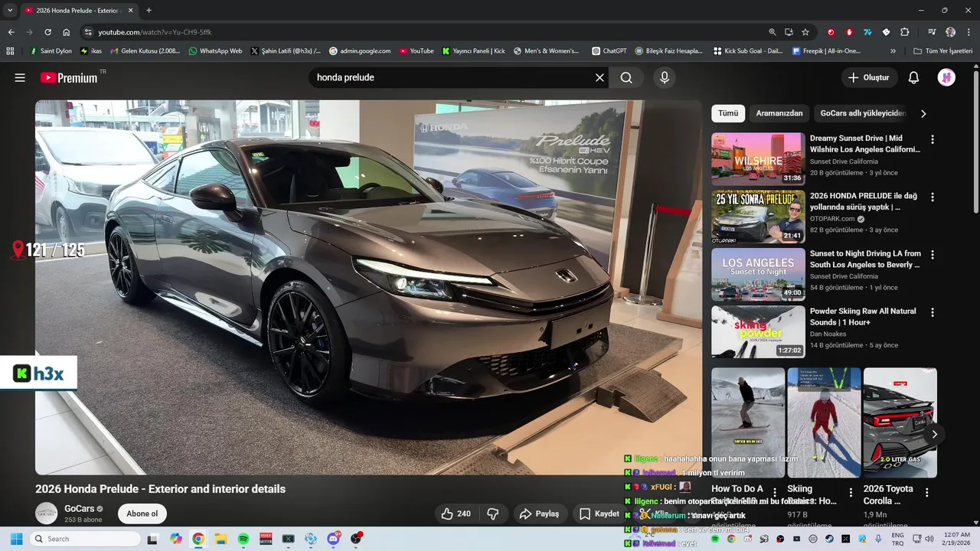Screen dimensions: 980x551
Task: Open options for 2026 HONDA PRELUDE OTOPARK video
Action: [932, 197]
